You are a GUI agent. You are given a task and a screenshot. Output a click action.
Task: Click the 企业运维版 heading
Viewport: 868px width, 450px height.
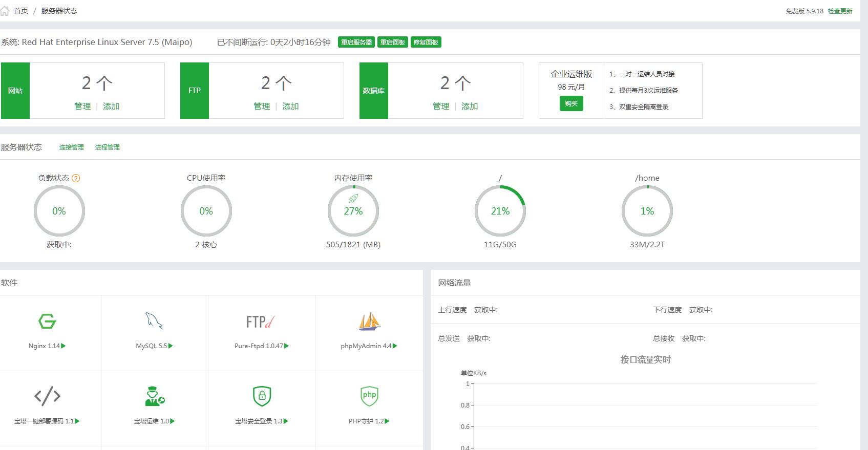(571, 74)
